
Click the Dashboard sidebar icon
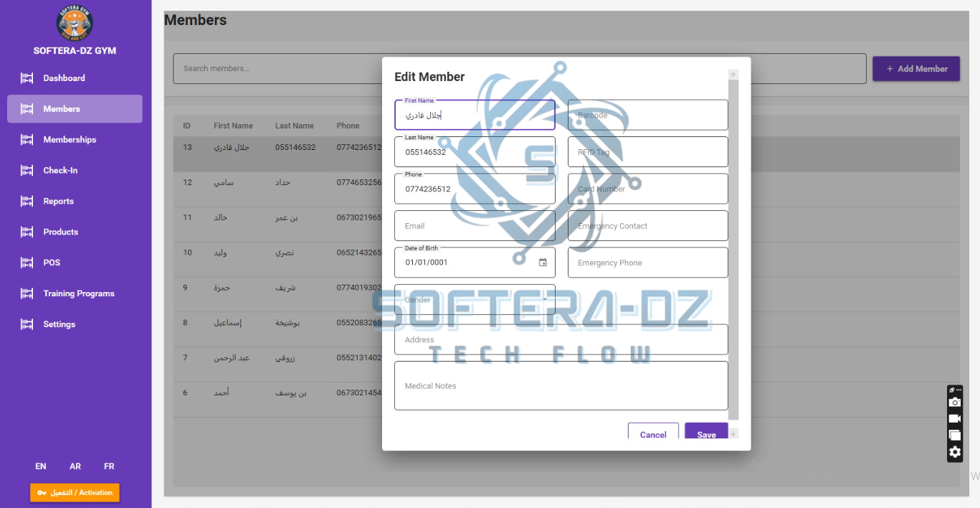point(27,78)
